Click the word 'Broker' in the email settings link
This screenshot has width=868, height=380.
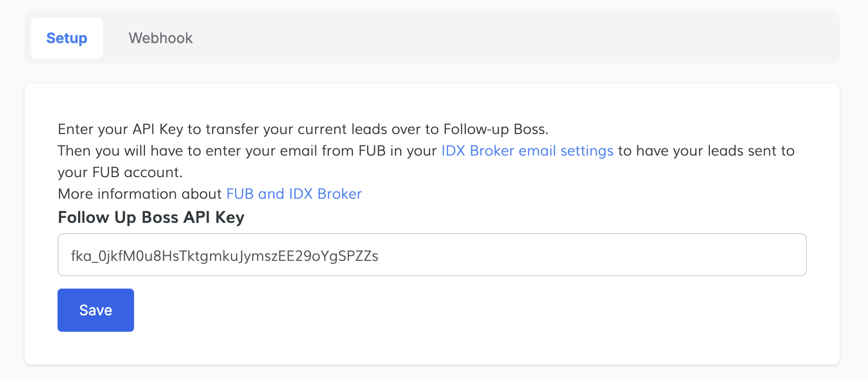pyautogui.click(x=492, y=150)
